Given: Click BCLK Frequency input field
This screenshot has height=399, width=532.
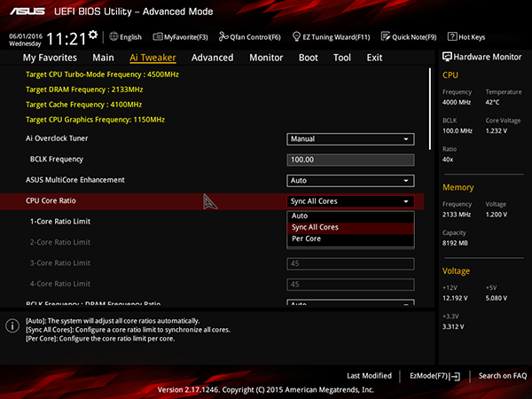Looking at the screenshot, I should tap(350, 160).
